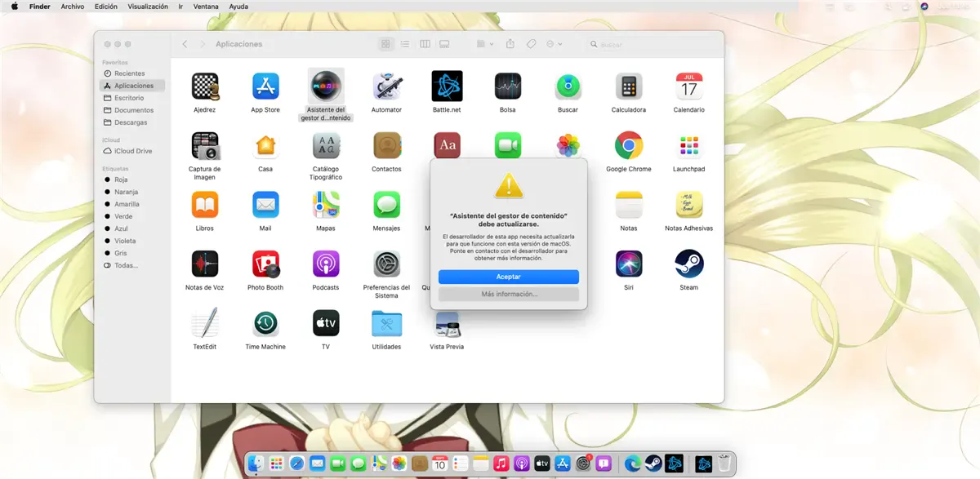Select the Notas Adhesivas app
Image resolution: width=980 pixels, height=479 pixels.
point(689,205)
